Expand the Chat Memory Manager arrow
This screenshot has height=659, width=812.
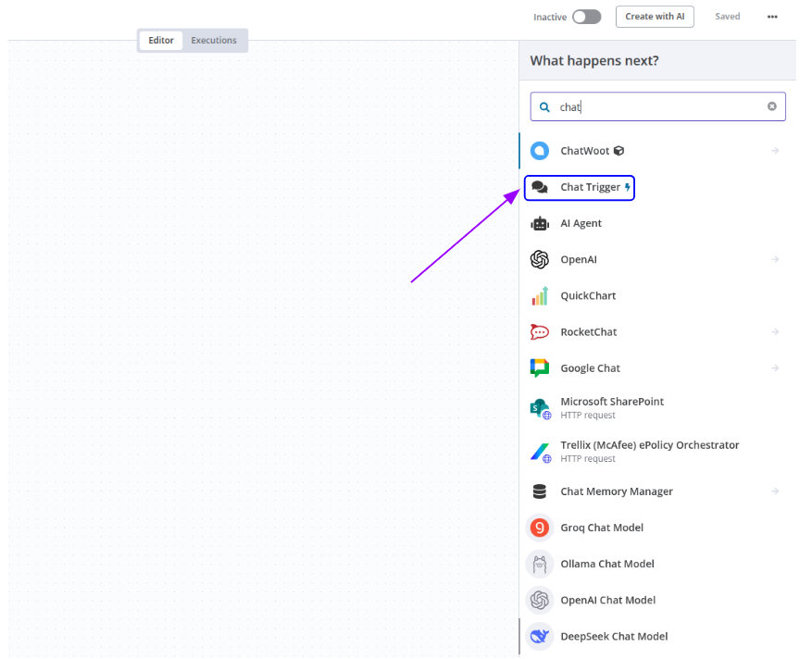pyautogui.click(x=775, y=491)
